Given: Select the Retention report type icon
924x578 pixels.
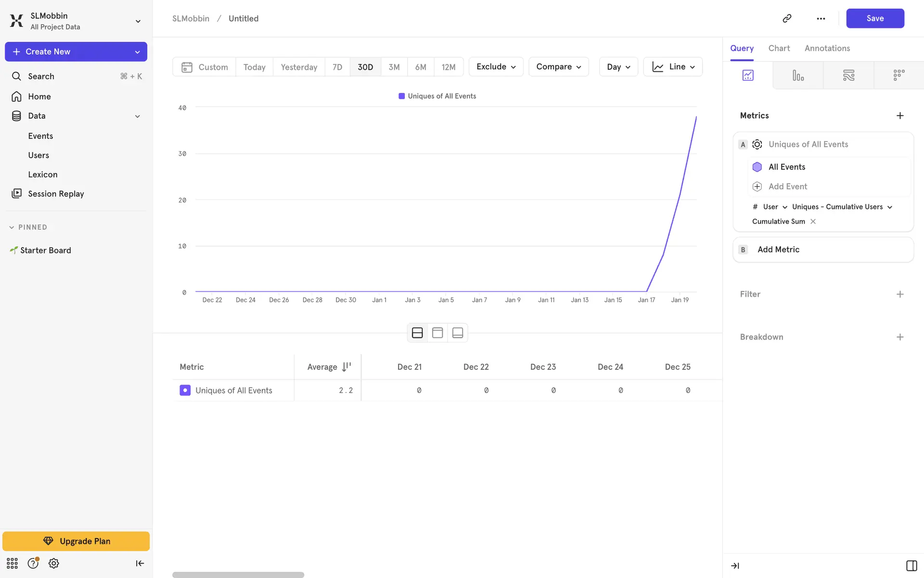Looking at the screenshot, I should click(x=898, y=75).
